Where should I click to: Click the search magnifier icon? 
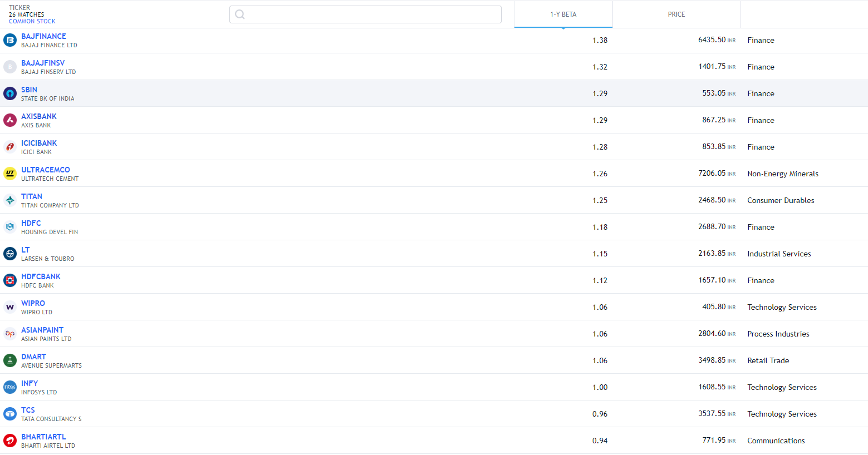pyautogui.click(x=240, y=14)
